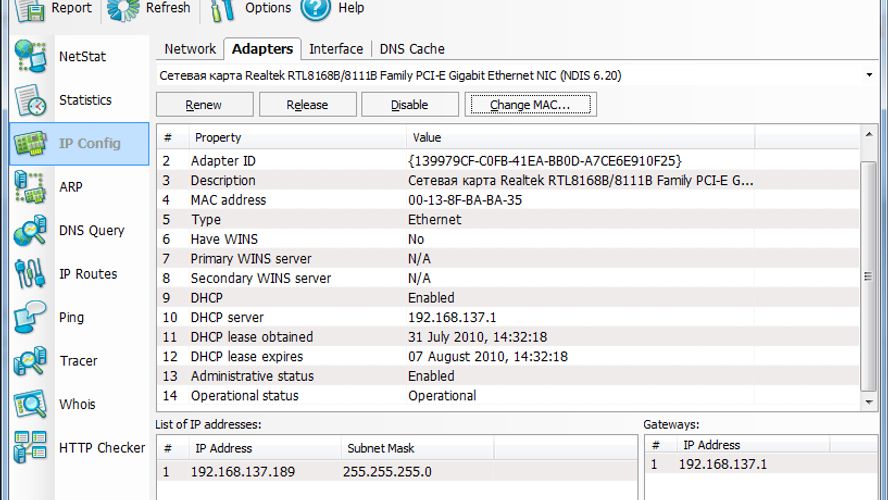Click the properties list scrollbar thumb
The width and height of the screenshot is (888, 500).
pos(868,276)
